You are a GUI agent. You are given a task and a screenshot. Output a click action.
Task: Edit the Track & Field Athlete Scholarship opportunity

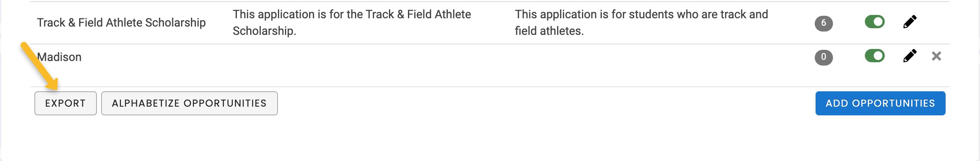(x=910, y=22)
